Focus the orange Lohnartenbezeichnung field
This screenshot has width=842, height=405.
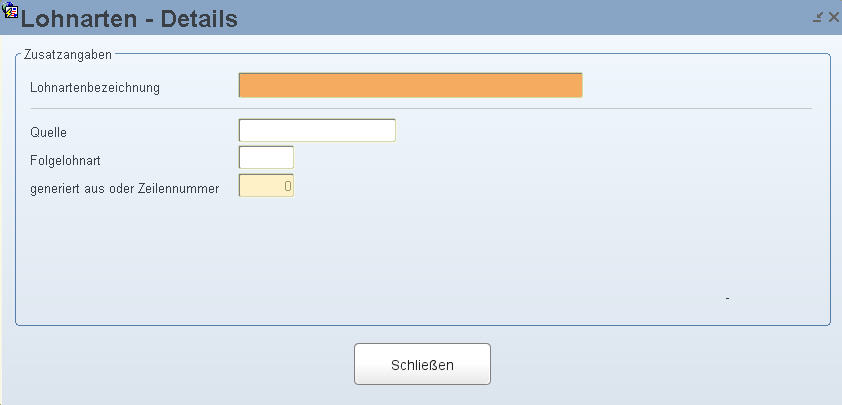pyautogui.click(x=410, y=86)
